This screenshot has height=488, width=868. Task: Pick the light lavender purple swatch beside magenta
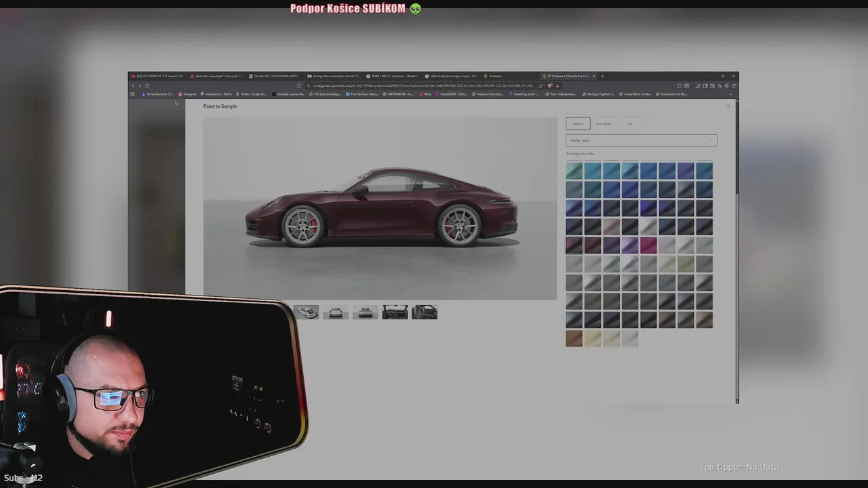pos(630,245)
